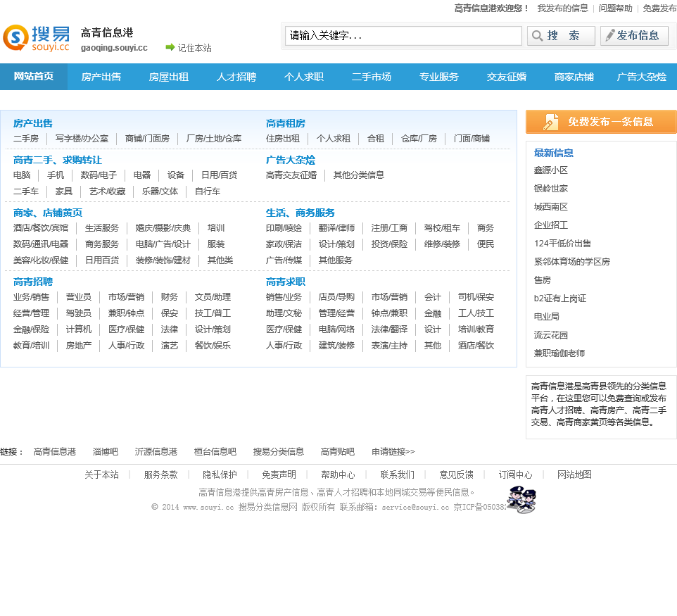Screen dimensions: 677x616
Task: Open 124平低价出售 listing
Action: coord(562,244)
